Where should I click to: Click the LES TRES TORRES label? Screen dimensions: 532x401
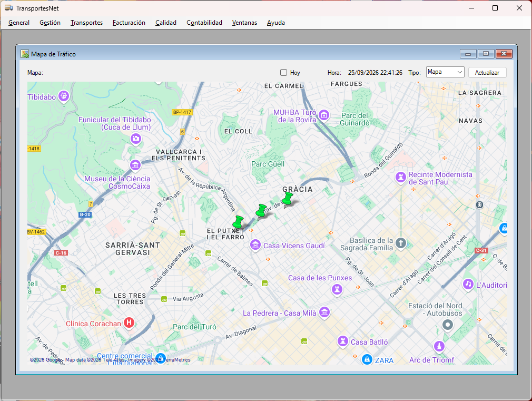point(130,299)
